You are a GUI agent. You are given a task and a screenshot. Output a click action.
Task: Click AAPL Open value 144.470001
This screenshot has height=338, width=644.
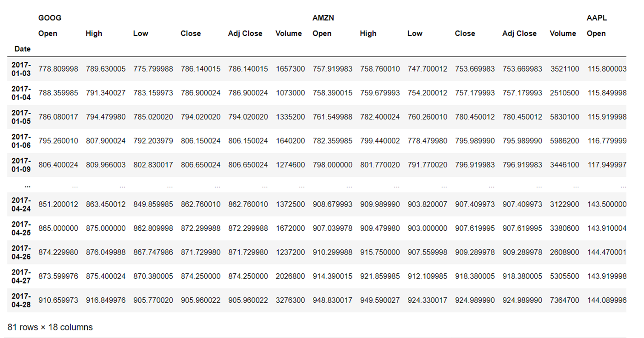(x=607, y=252)
